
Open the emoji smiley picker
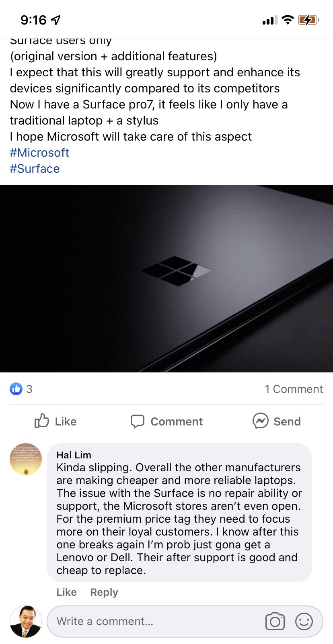pos(304,621)
